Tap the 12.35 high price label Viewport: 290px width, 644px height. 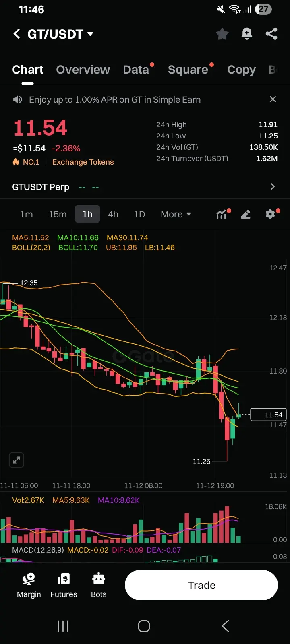(x=29, y=283)
